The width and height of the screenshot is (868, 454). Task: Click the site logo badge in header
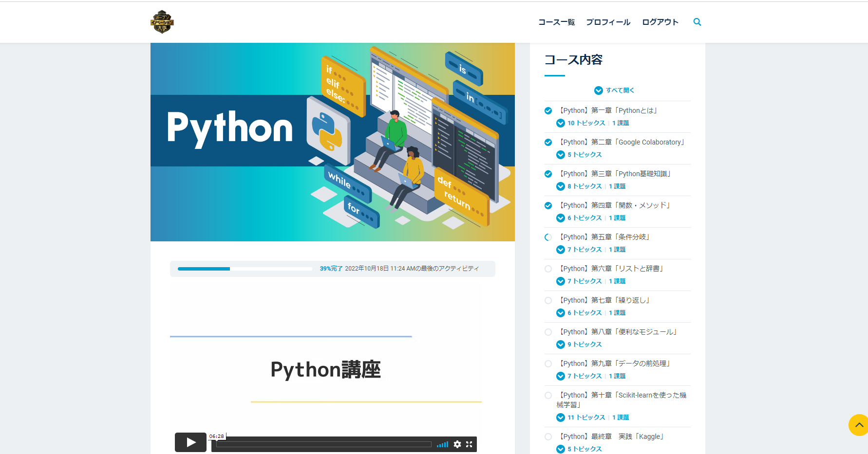162,22
